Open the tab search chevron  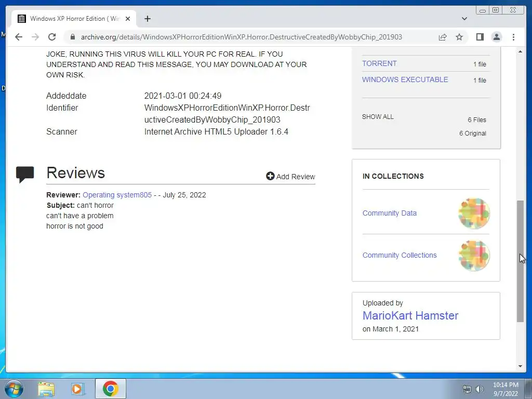(x=464, y=19)
